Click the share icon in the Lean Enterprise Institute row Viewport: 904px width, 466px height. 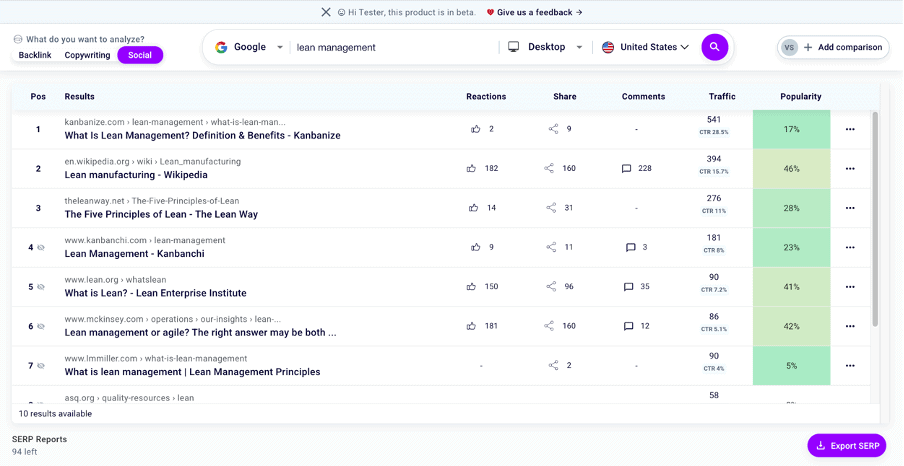coord(551,287)
